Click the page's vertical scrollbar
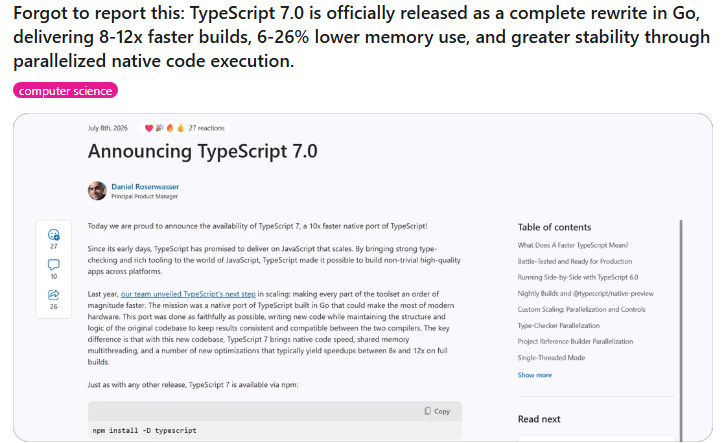 click(681, 330)
